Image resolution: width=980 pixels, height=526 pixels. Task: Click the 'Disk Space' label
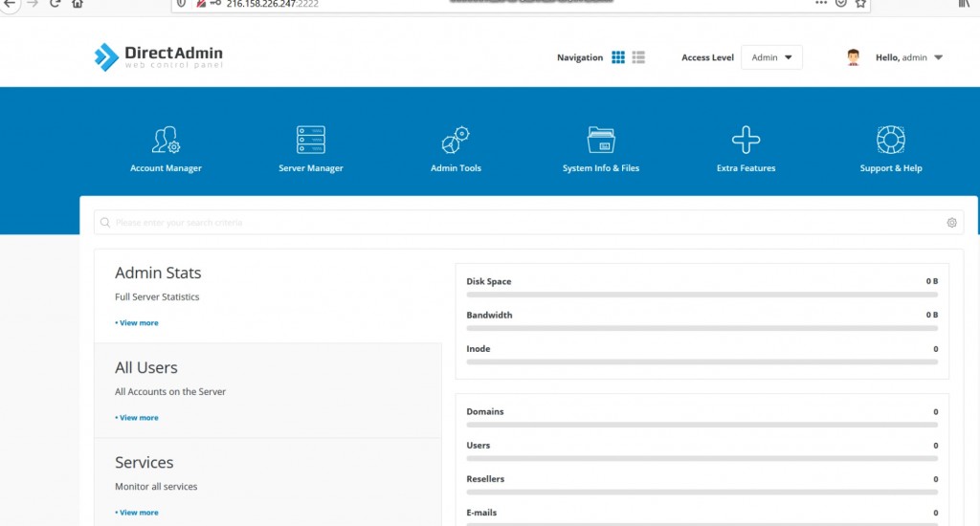click(489, 282)
